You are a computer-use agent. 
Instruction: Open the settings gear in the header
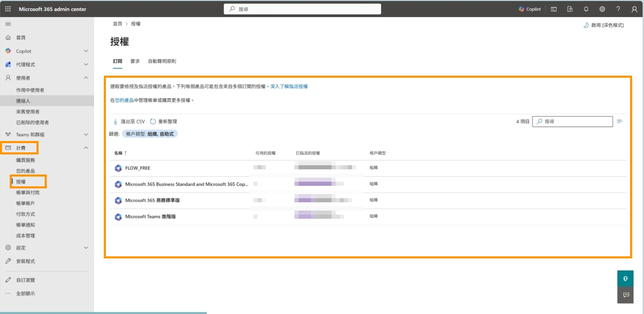click(602, 9)
